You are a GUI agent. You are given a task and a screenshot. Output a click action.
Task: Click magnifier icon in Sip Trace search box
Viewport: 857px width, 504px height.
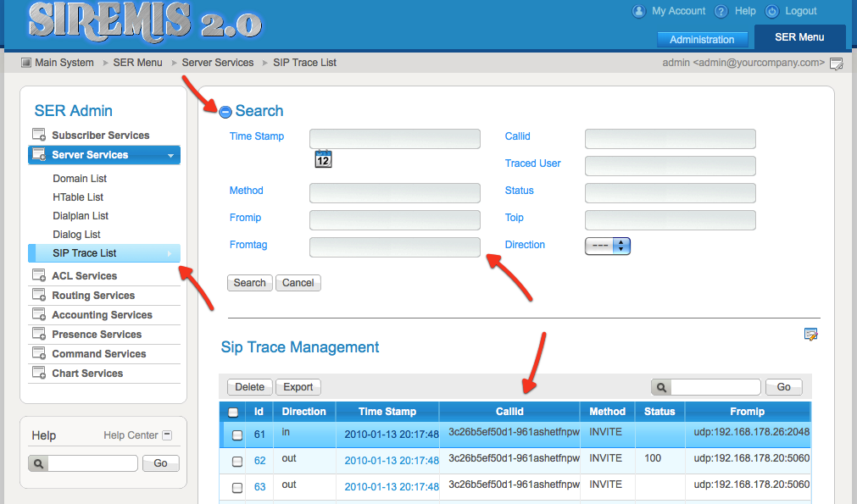[x=661, y=387]
